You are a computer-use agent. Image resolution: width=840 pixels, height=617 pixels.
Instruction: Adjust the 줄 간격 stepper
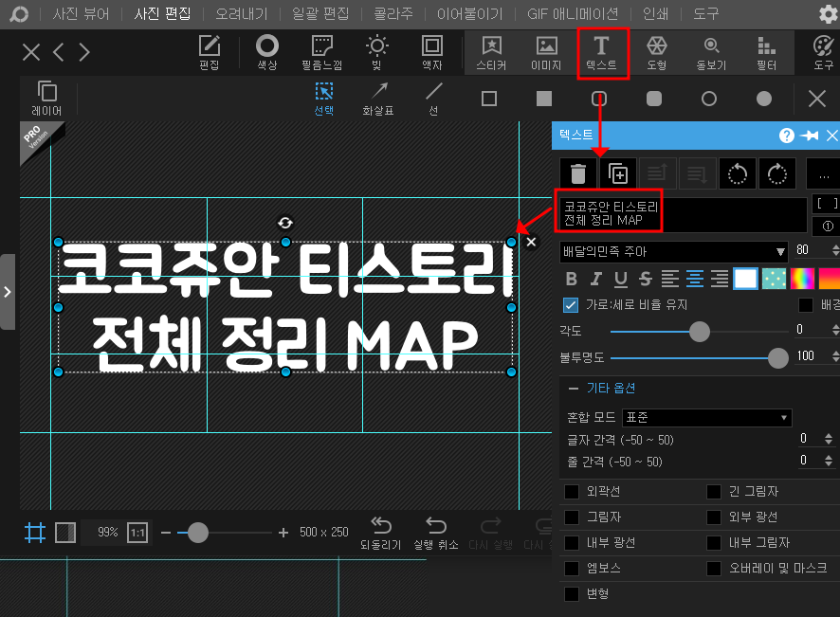point(829,461)
